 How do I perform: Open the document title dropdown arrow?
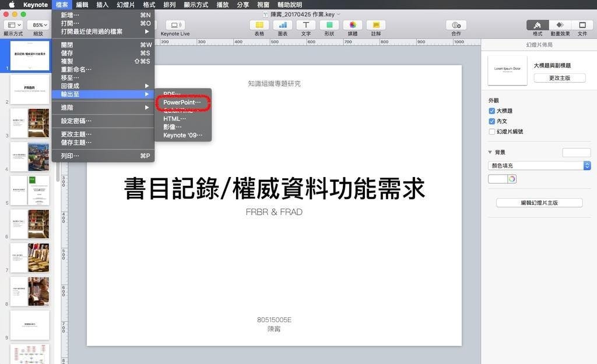[339, 15]
